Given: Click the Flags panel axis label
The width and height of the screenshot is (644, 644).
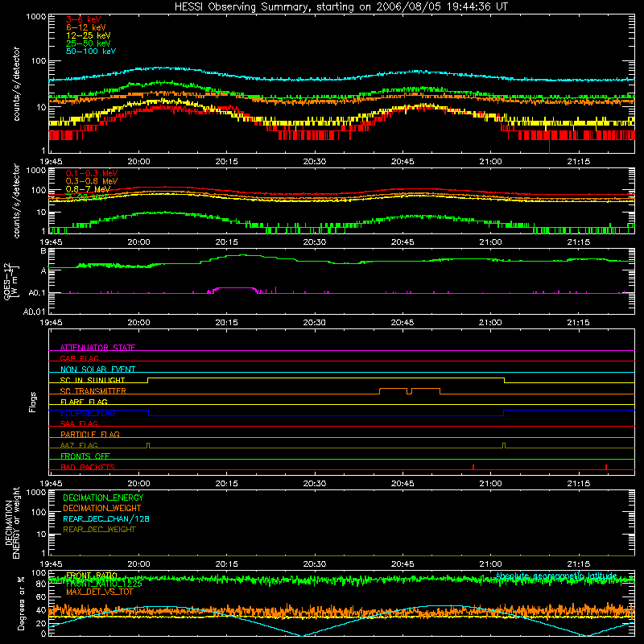Looking at the screenshot, I should (33, 402).
